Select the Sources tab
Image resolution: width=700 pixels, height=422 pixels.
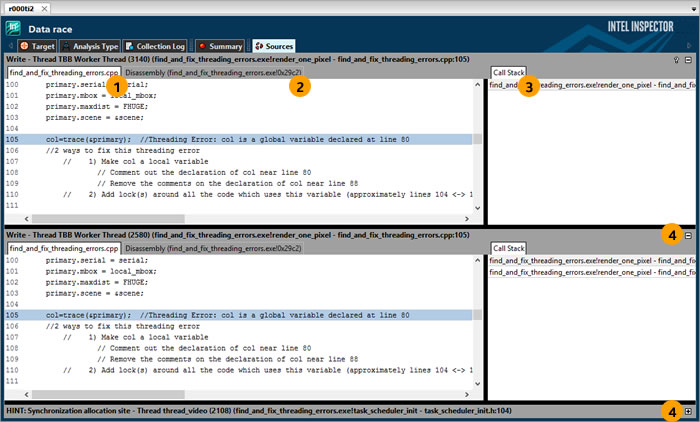click(274, 46)
